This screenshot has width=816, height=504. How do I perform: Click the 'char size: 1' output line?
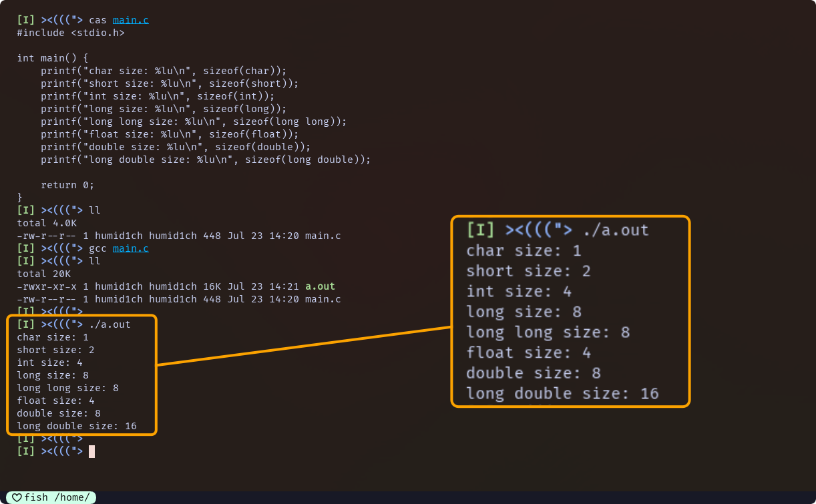53,337
